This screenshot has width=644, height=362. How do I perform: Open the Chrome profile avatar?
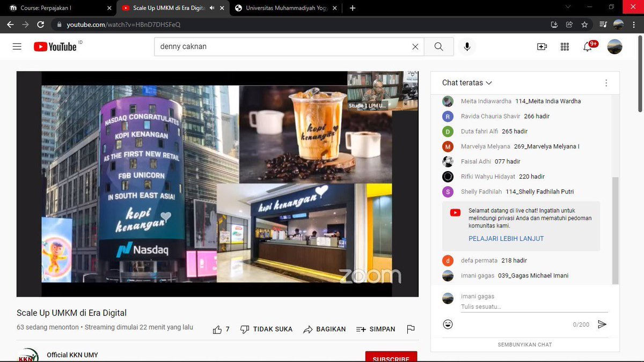[618, 25]
